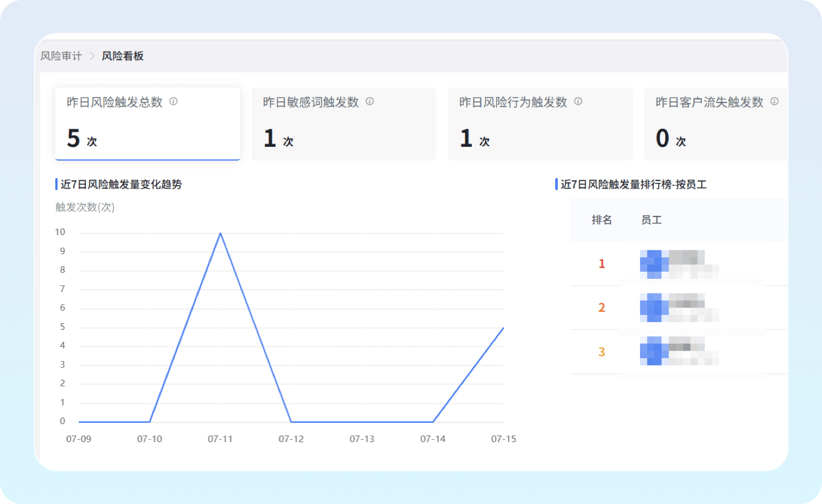Click avatar of rank 1 employee

(x=654, y=264)
